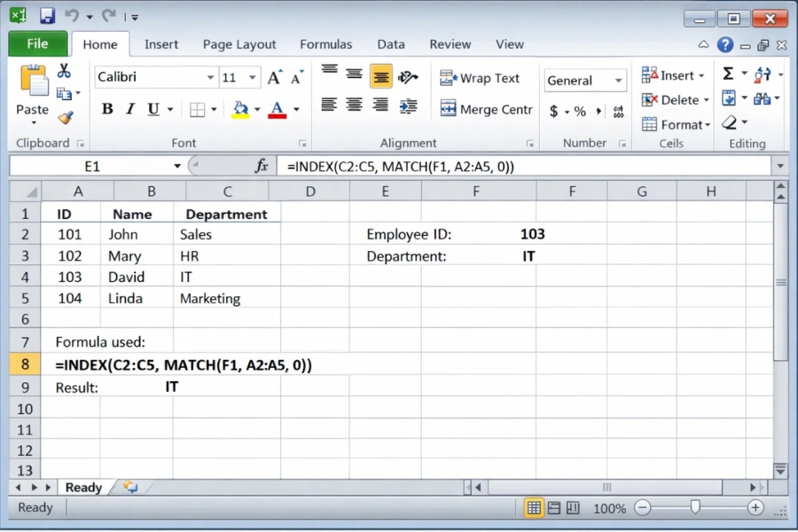Click the Delete button in Cells group
Viewport: 798px width, 532px height.
[674, 100]
